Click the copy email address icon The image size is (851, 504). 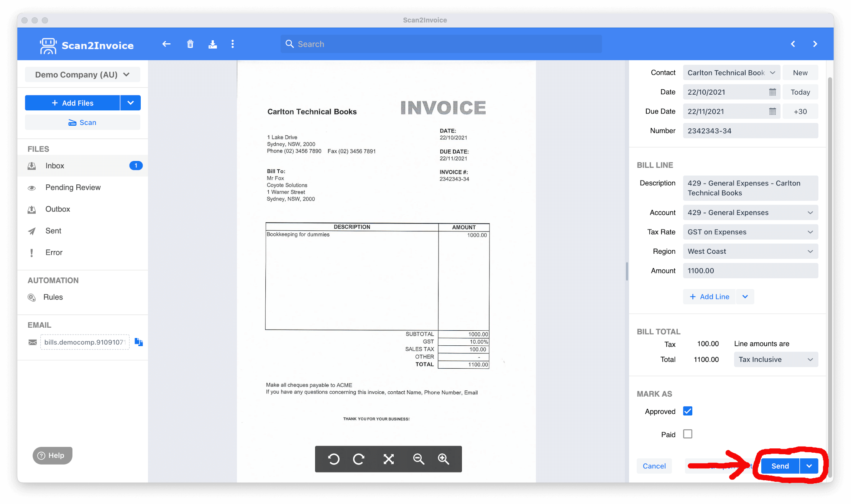pyautogui.click(x=139, y=342)
